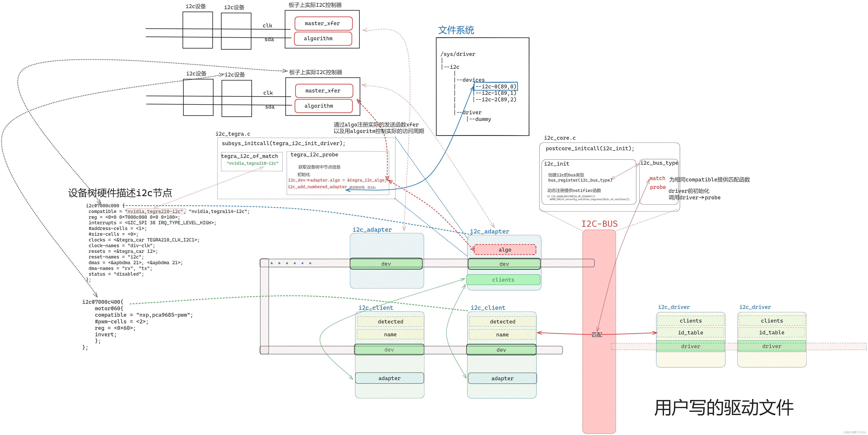Click algorithm box in lower I2C controller
Image resolution: width=868 pixels, height=435 pixels.
pyautogui.click(x=324, y=106)
